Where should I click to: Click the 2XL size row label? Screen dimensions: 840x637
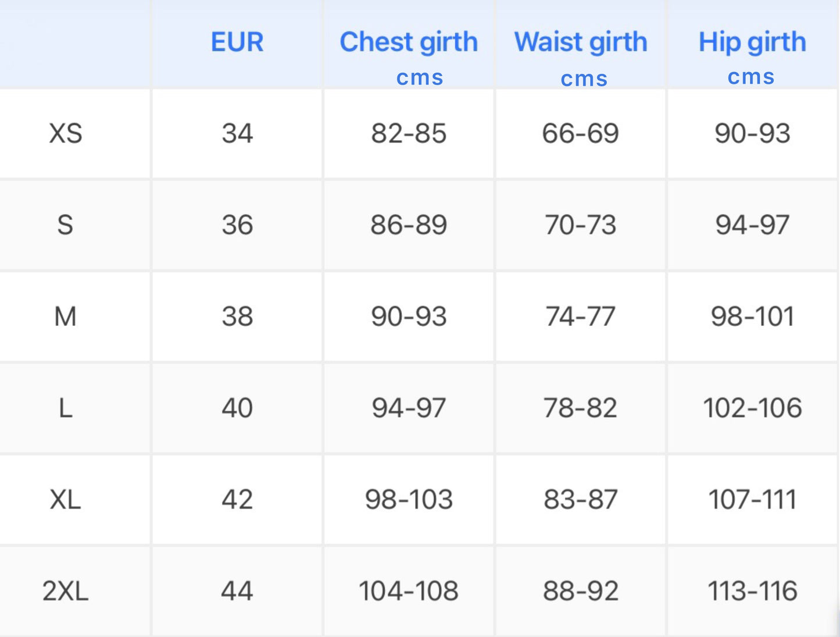(x=65, y=592)
